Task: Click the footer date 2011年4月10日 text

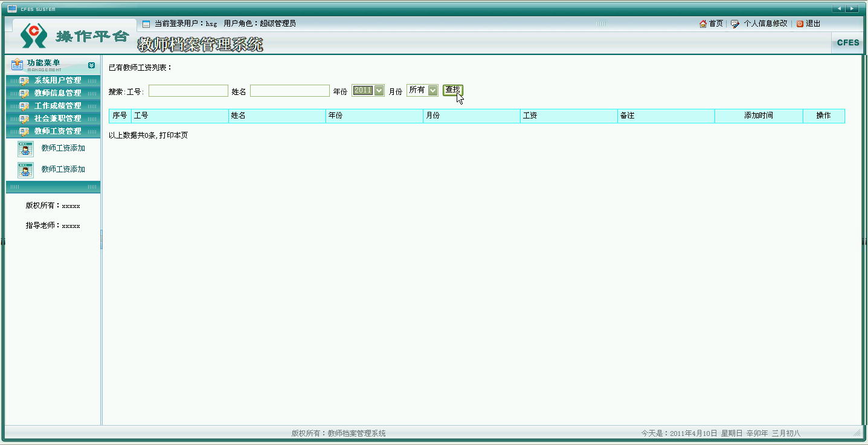Action: tap(693, 434)
